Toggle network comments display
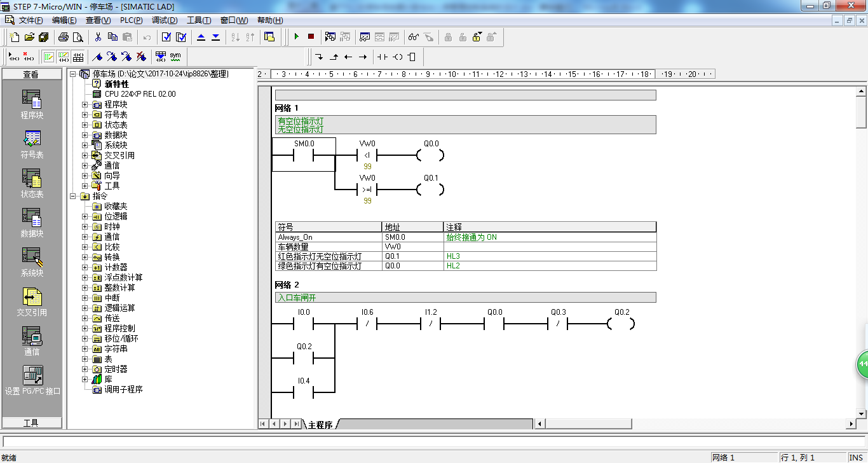868x463 pixels. pyautogui.click(x=63, y=57)
